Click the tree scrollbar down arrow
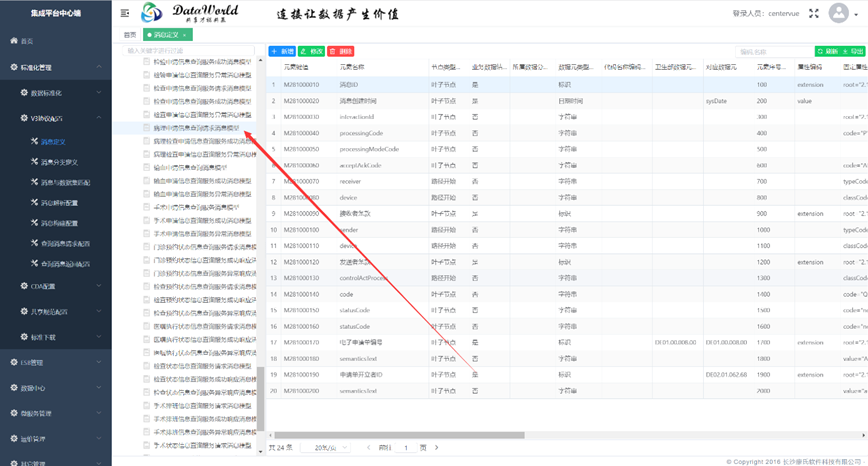Screen dimensions: 868x466 click(261, 452)
